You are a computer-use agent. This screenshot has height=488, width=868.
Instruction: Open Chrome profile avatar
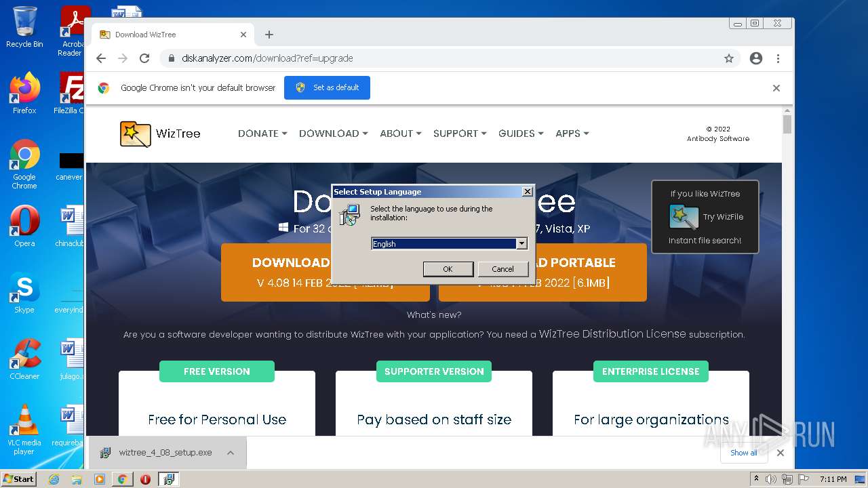pyautogui.click(x=756, y=58)
